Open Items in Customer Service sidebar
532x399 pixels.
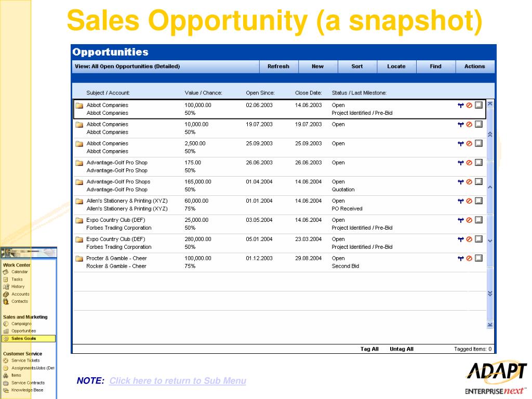(x=16, y=375)
